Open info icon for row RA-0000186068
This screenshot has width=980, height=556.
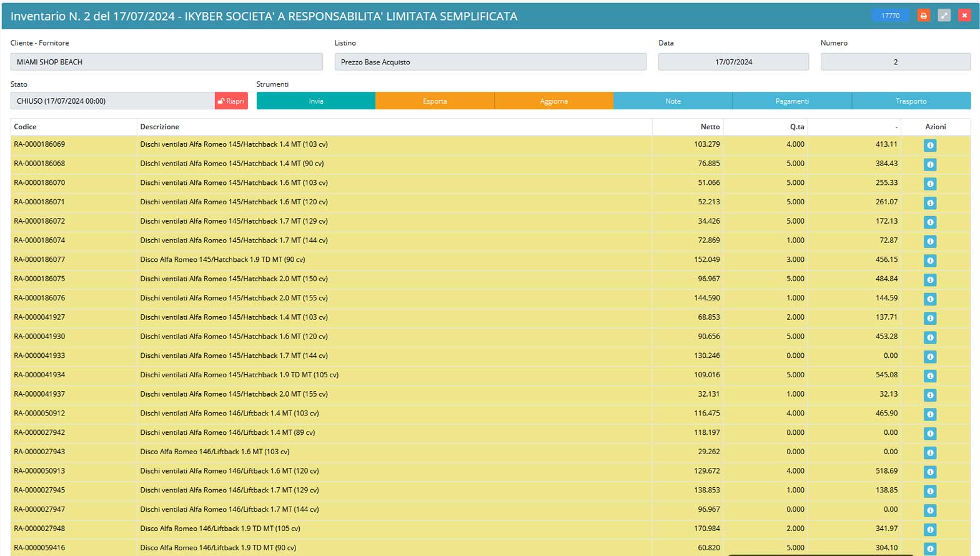coord(930,164)
